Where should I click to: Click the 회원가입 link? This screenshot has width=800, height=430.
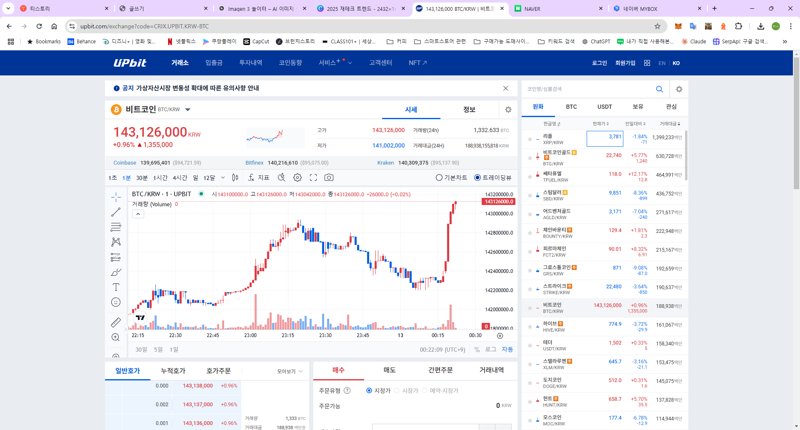[625, 63]
